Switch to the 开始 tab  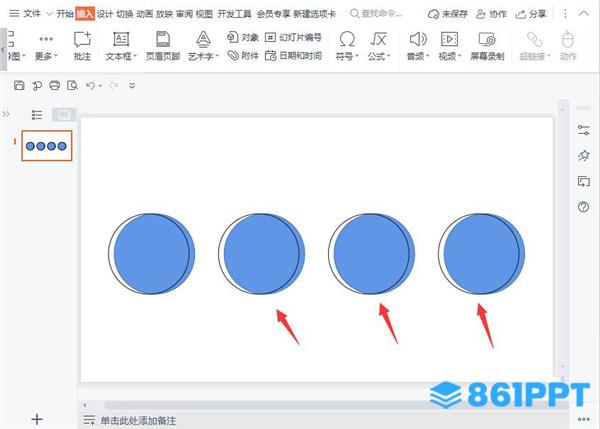65,14
